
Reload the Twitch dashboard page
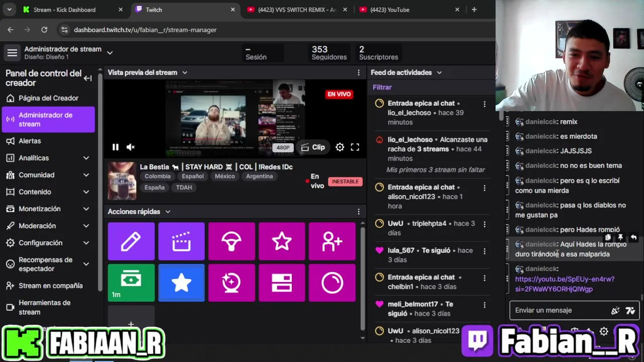pyautogui.click(x=44, y=30)
